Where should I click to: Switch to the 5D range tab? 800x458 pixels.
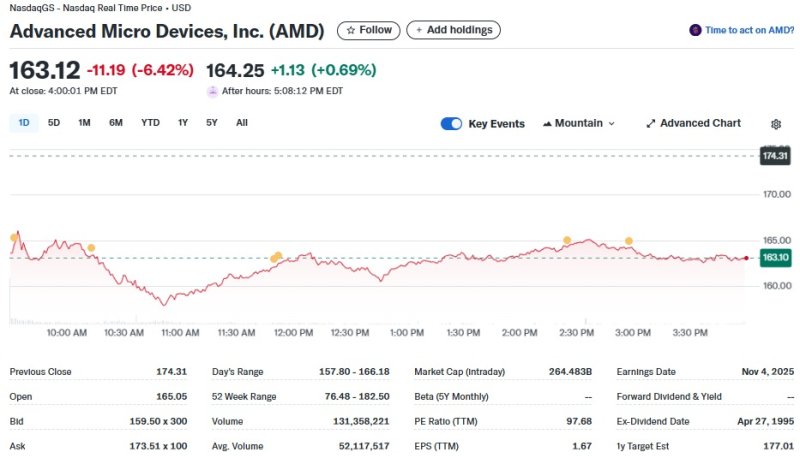tap(54, 123)
